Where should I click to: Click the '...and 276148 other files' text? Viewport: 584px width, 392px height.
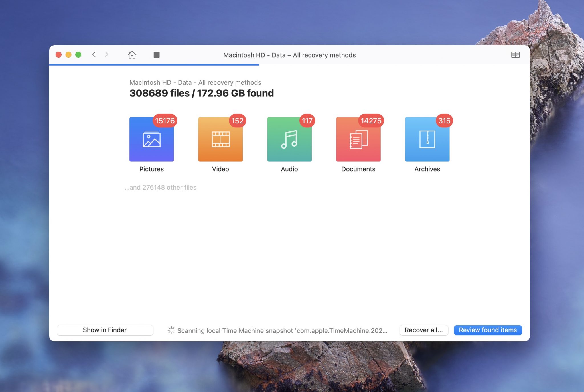[x=161, y=187]
